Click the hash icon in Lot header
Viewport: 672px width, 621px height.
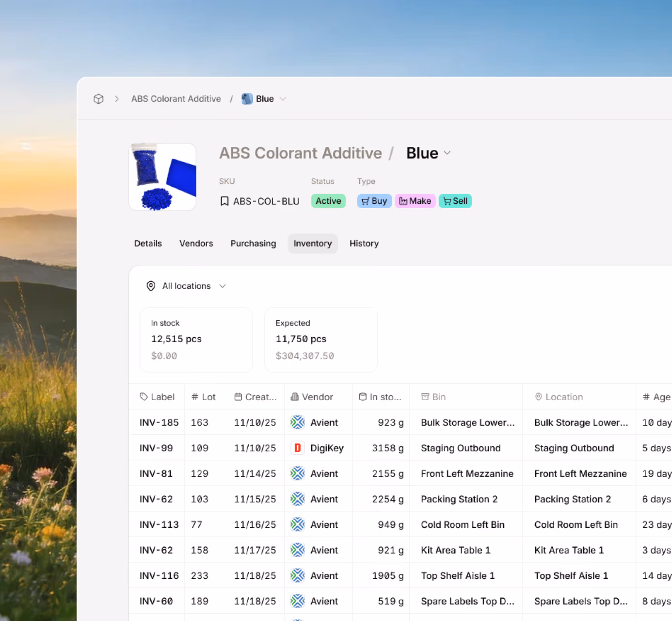[x=195, y=397]
